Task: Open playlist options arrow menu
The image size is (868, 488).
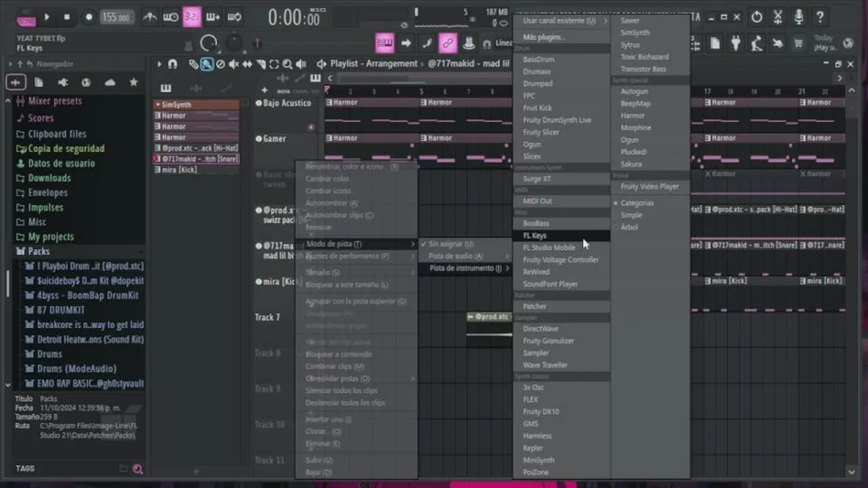Action: click(x=159, y=64)
